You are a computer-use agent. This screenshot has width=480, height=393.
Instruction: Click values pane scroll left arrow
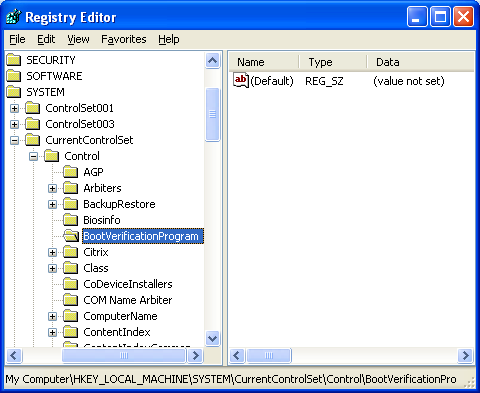click(x=237, y=356)
